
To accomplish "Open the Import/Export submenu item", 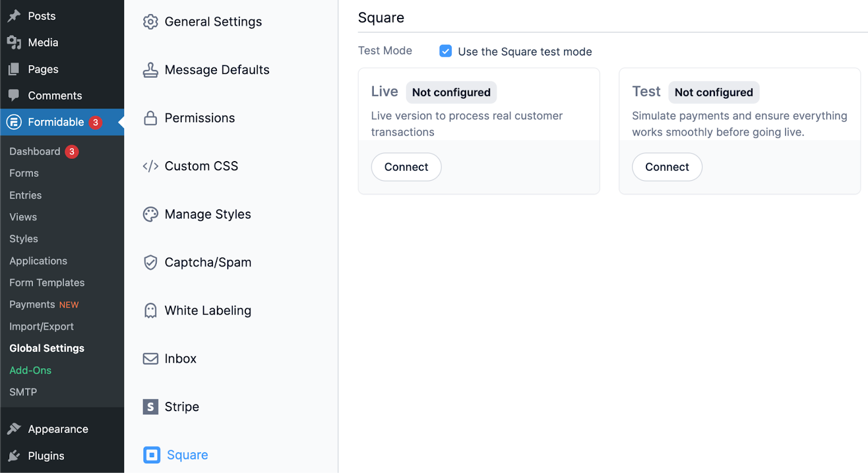I will (42, 327).
